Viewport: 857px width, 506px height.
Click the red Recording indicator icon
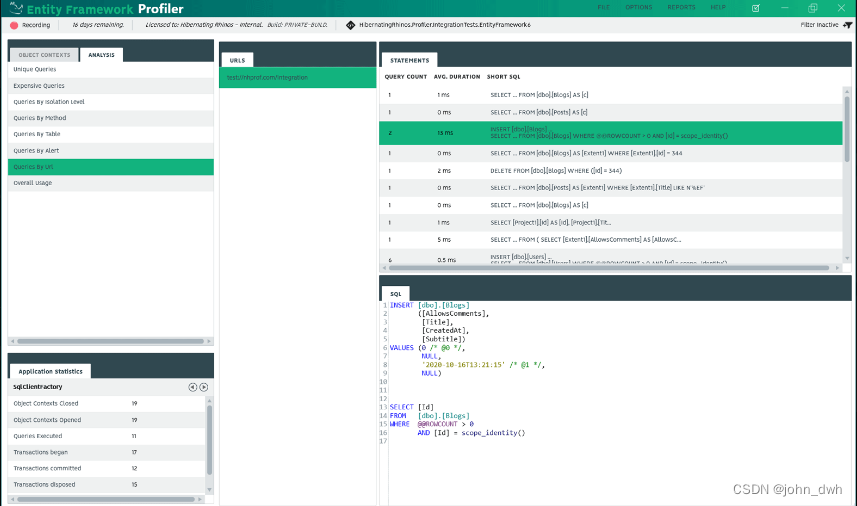pos(14,24)
